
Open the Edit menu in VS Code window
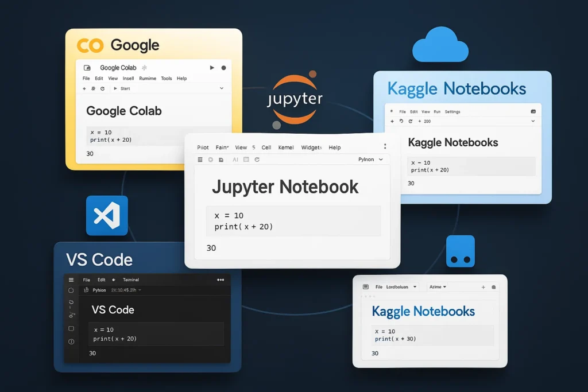102,280
